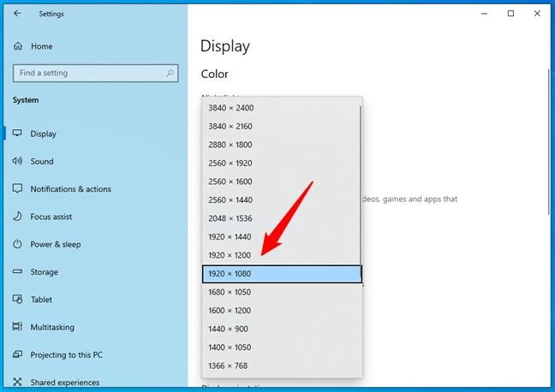Click the search magnifier icon
This screenshot has width=555, height=392.
point(170,73)
